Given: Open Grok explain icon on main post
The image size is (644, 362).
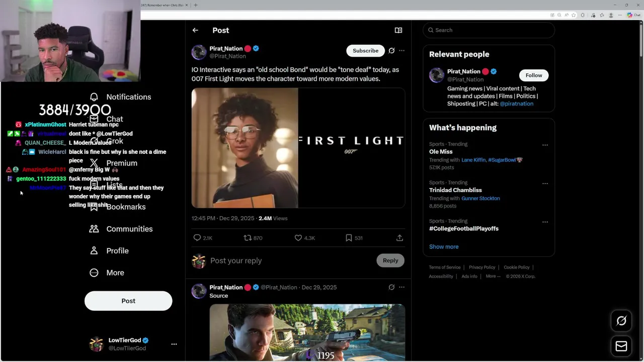Looking at the screenshot, I should pos(391,51).
